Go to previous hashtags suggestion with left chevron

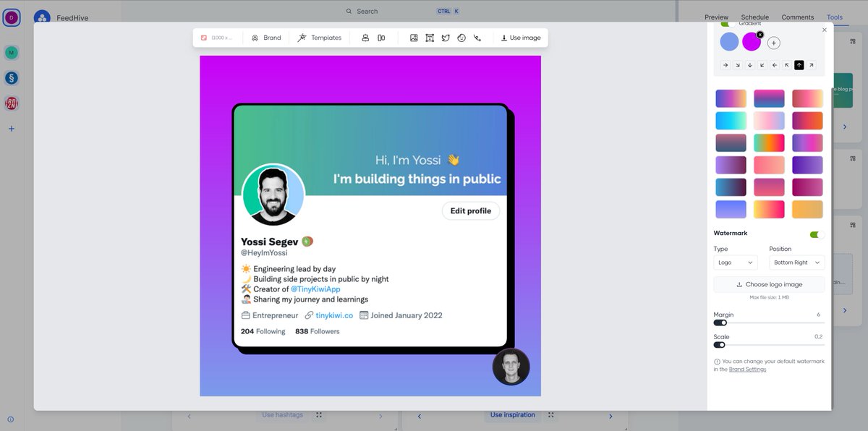(x=190, y=417)
